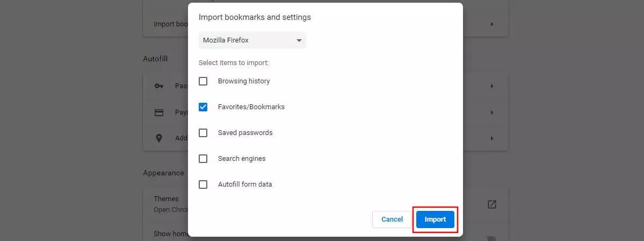Click the 'Appearance' section heading

163,173
